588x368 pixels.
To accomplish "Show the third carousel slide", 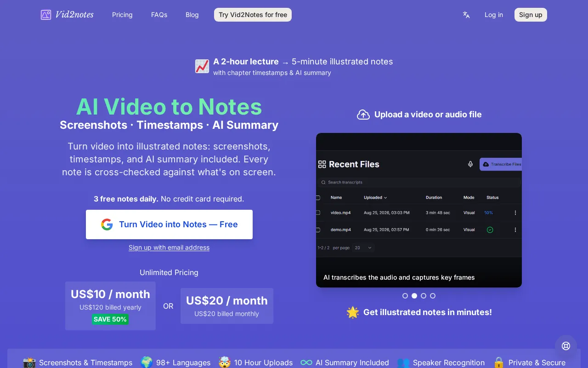I will pyautogui.click(x=424, y=296).
